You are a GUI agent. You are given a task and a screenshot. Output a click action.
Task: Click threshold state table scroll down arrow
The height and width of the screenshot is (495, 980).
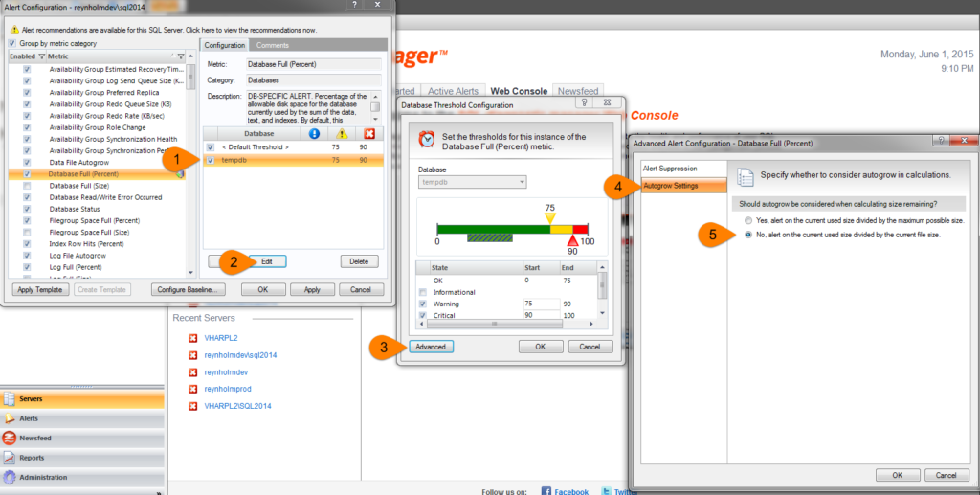(x=602, y=312)
